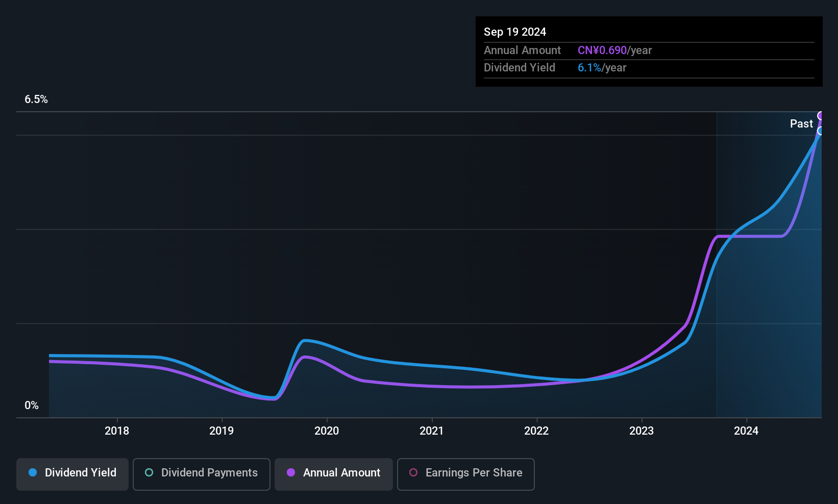
Task: Click the 6.1%/year yield value in tooltip
Action: tap(602, 68)
